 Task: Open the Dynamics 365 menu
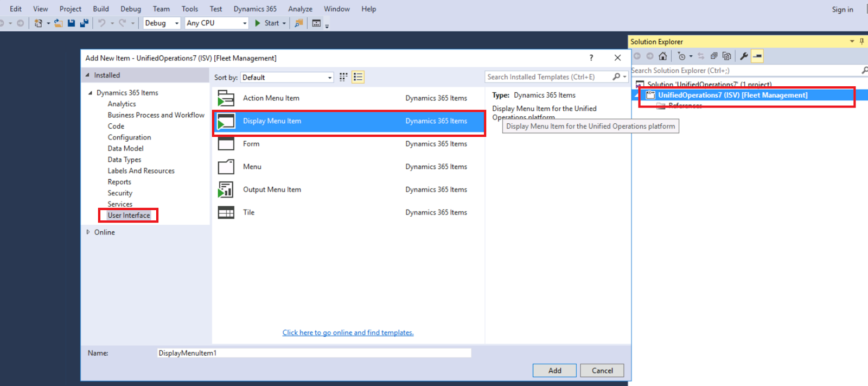click(255, 9)
